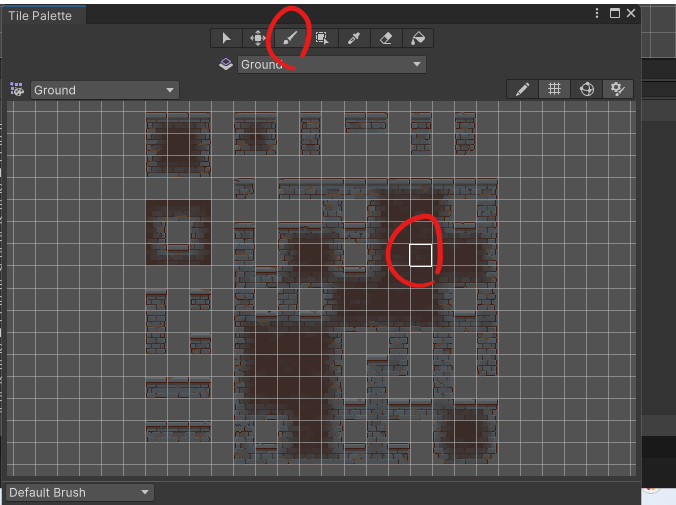Select the Paintbrush tool
This screenshot has width=676, height=505.
290,38
